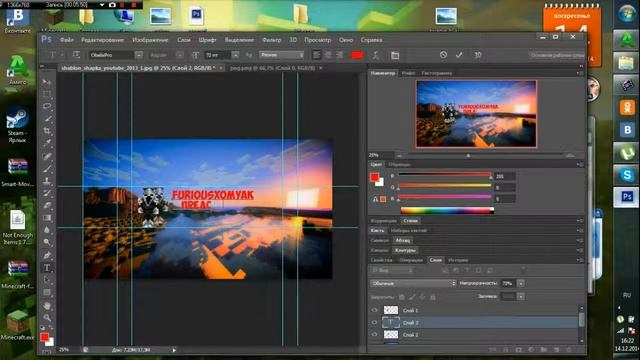Select the Brush tool
The width and height of the screenshot is (640, 360).
(x=47, y=168)
